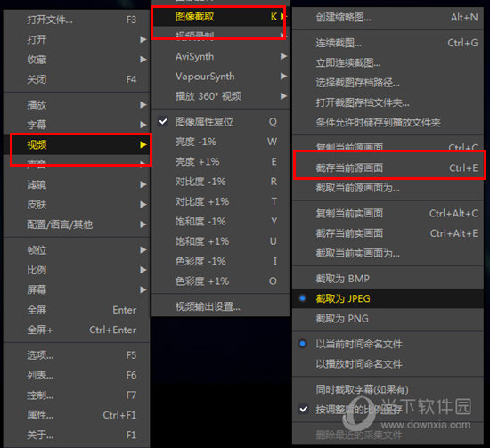Expand the 帧位 submenu
The height and width of the screenshot is (448, 490).
pyautogui.click(x=77, y=250)
